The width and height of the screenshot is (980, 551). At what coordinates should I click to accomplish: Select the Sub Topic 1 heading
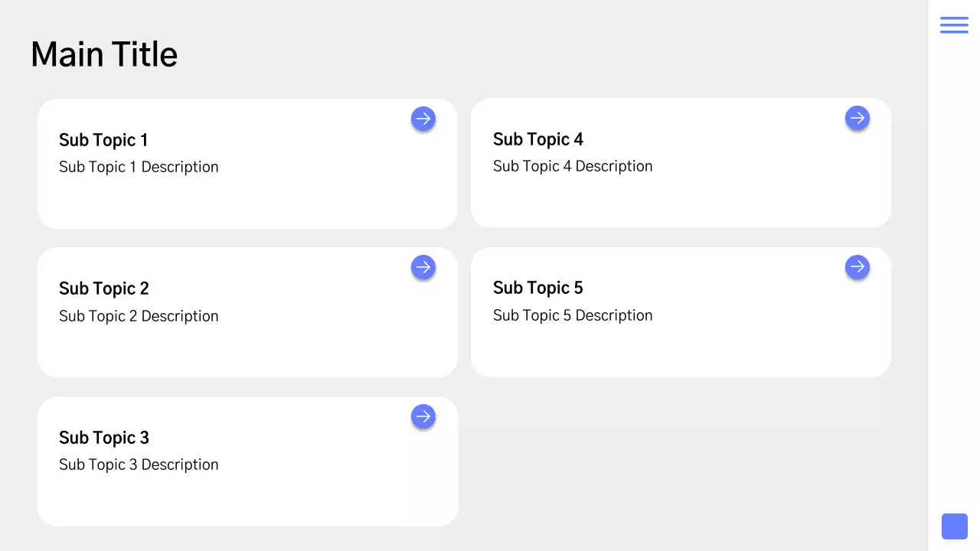[103, 140]
